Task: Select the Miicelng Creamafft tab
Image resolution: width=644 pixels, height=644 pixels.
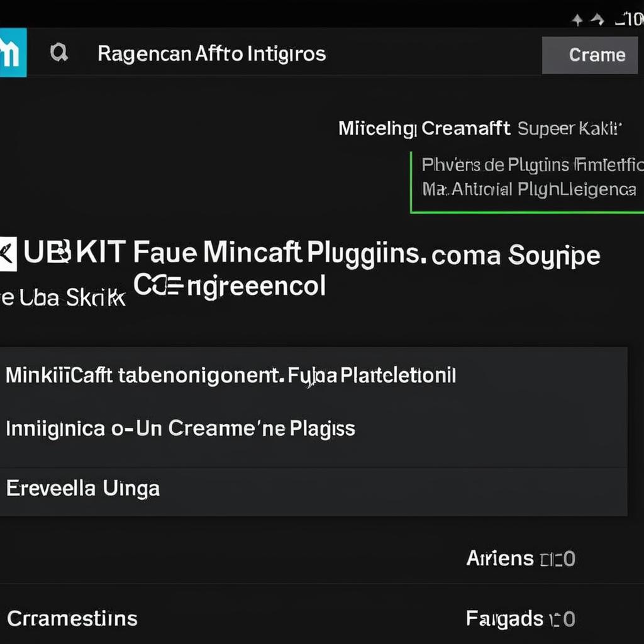Action: click(425, 128)
